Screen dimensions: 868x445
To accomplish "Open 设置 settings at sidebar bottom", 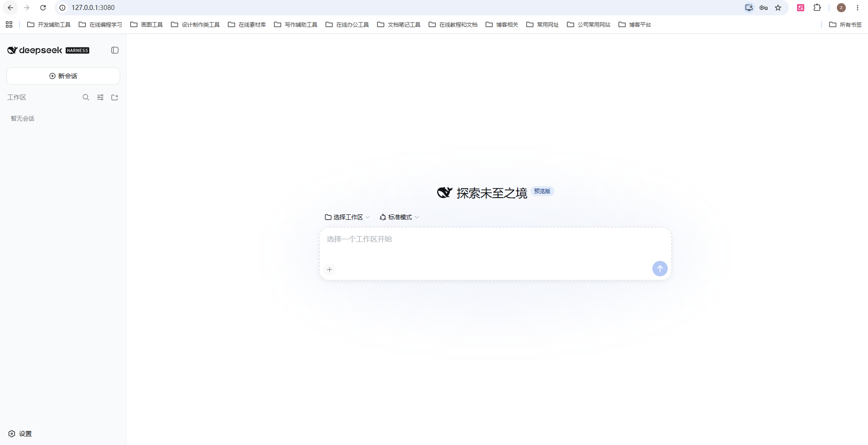I will click(20, 434).
